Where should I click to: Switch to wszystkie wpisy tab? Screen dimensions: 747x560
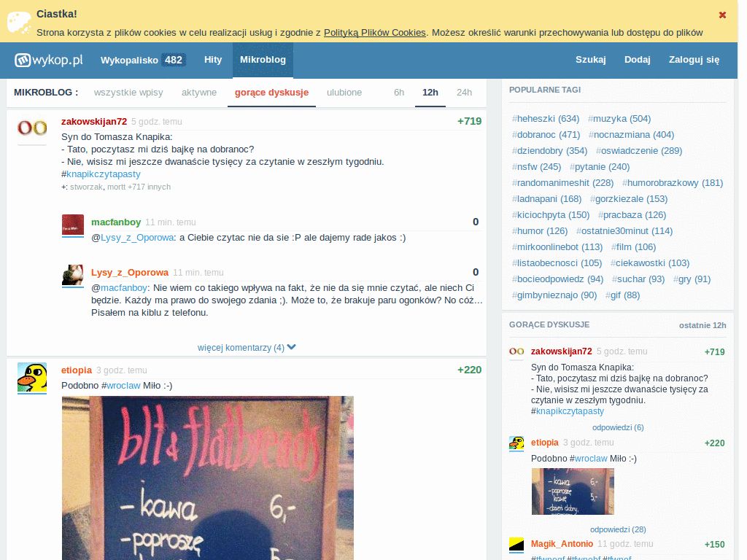128,93
